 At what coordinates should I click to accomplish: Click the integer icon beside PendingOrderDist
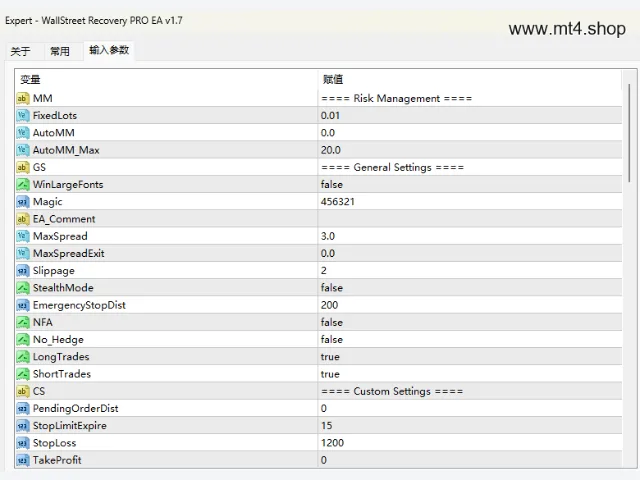click(x=23, y=409)
